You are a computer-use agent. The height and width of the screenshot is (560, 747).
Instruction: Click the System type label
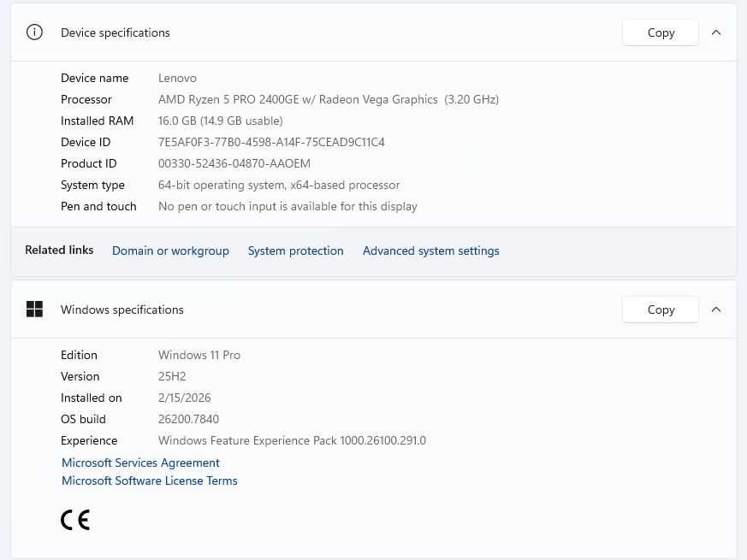pos(92,185)
